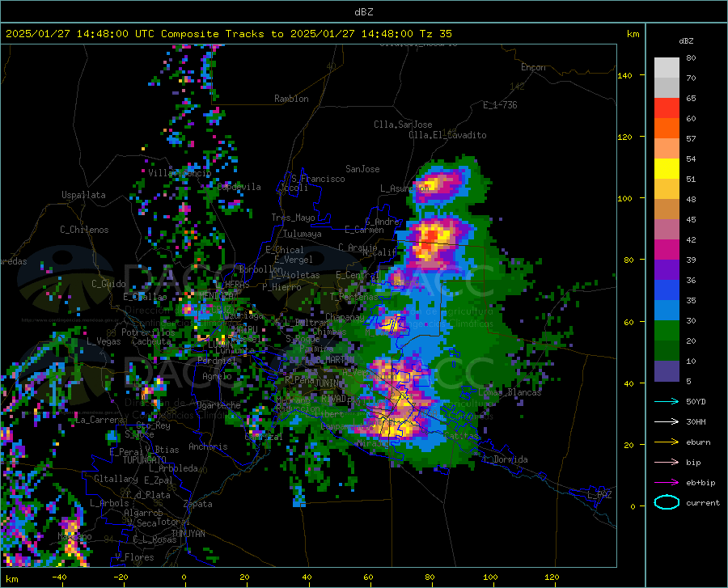Select the dark green 20–10 dBZ swatch
Screen dimensions: 728x588
667,351
